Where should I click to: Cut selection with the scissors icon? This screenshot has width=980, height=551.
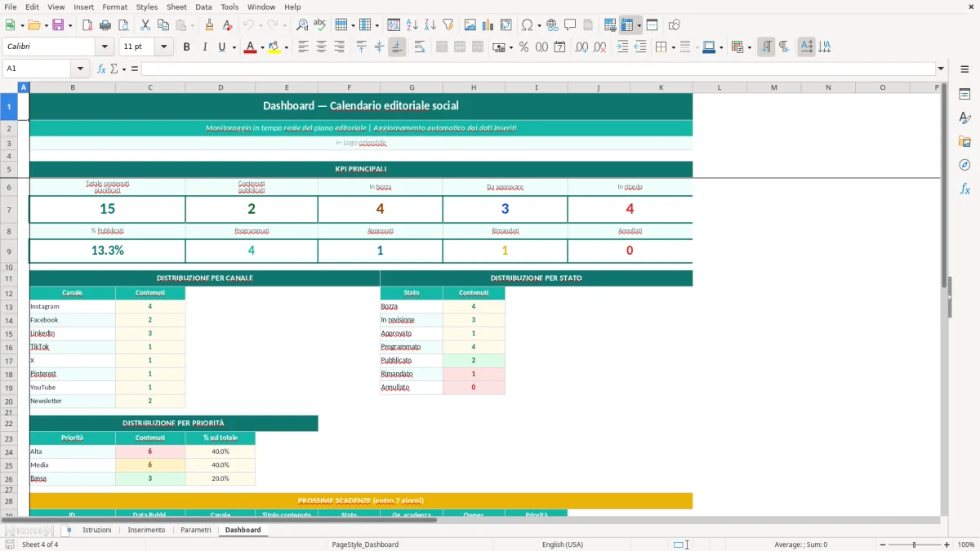click(x=145, y=24)
